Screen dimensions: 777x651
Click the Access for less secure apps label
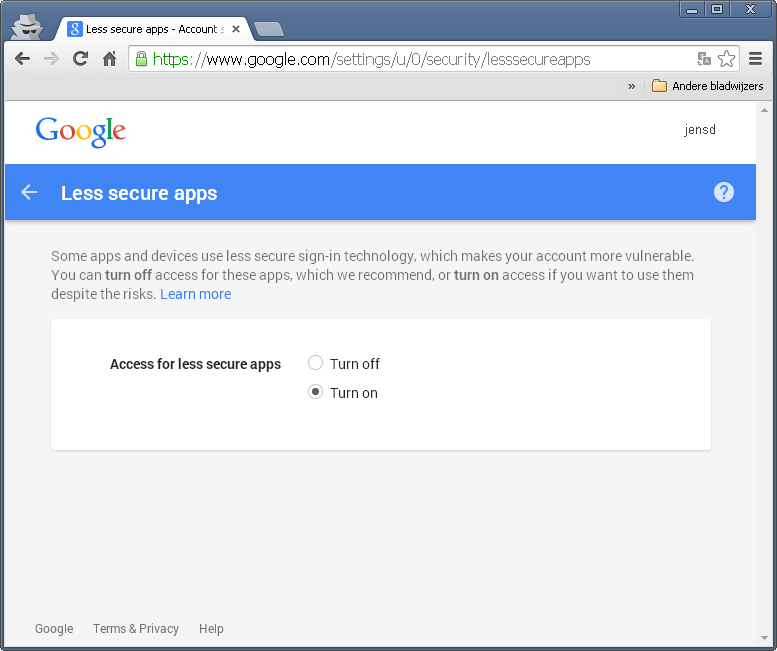(x=195, y=364)
